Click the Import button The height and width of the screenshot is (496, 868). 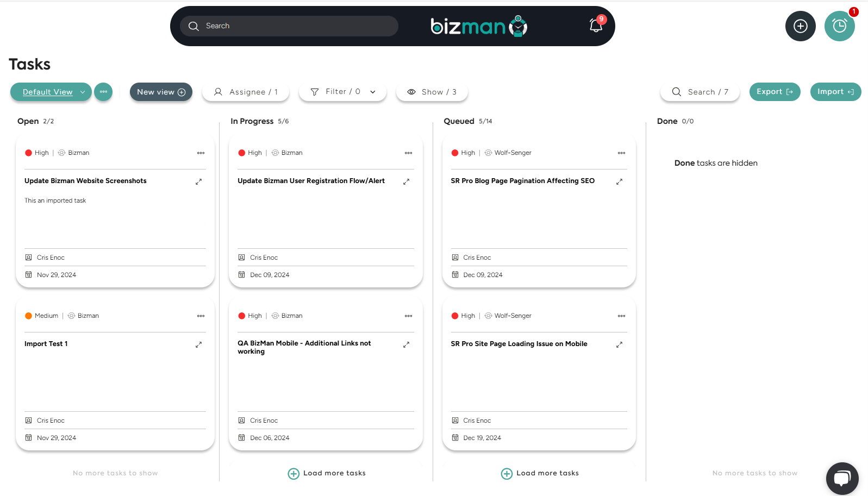click(835, 92)
